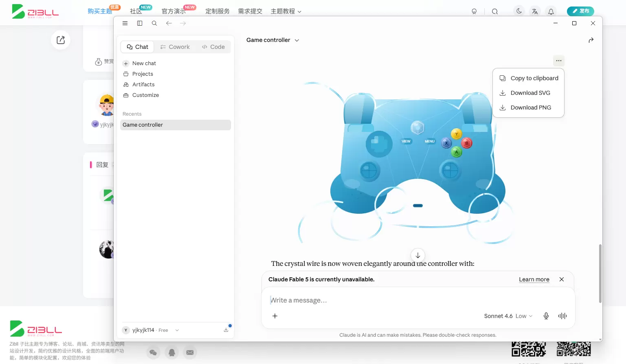The width and height of the screenshot is (626, 364).
Task: Switch to the Cowork tab
Action: click(175, 47)
